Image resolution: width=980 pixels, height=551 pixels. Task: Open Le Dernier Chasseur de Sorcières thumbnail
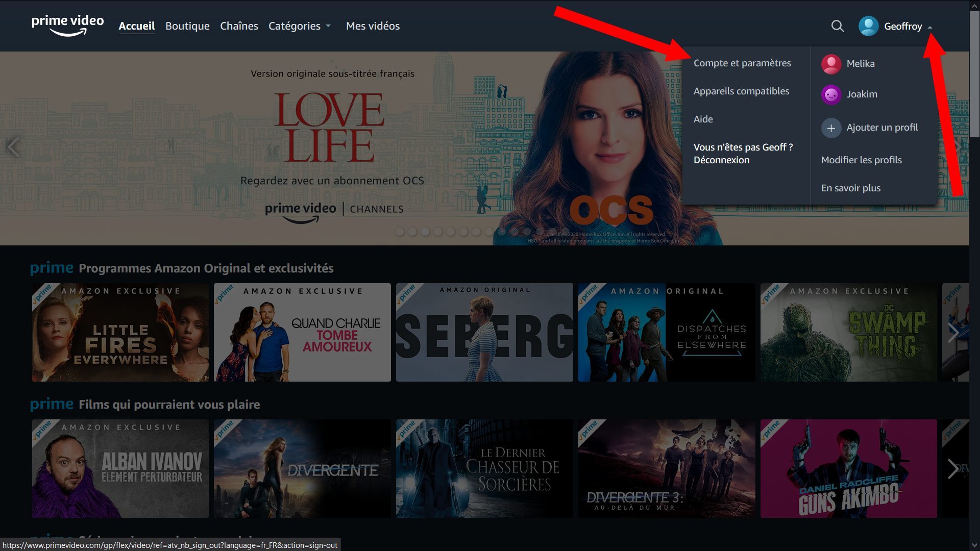click(x=484, y=469)
